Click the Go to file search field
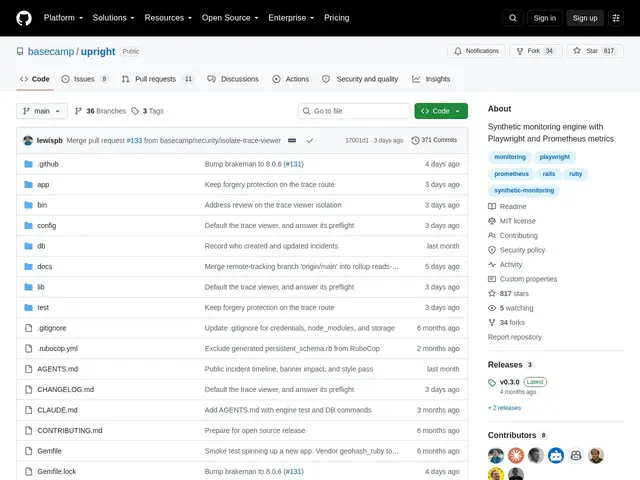The image size is (640, 480). click(x=354, y=111)
